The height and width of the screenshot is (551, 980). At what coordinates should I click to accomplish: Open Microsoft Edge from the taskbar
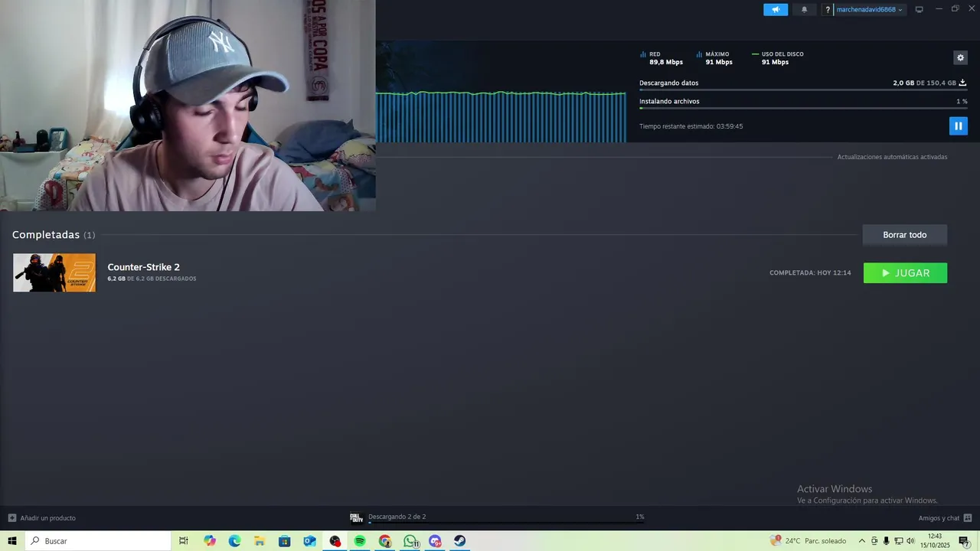click(235, 541)
